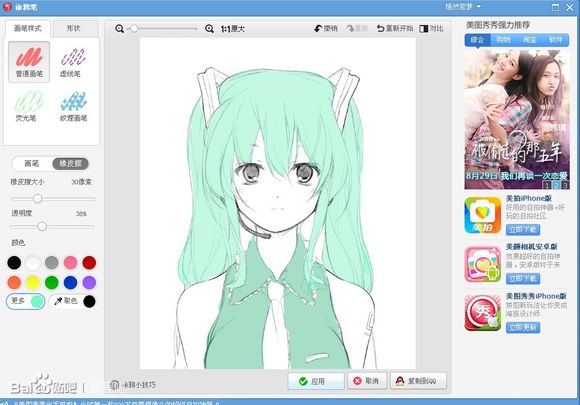Open the 淘宝 tab
The image size is (580, 405).
(529, 40)
